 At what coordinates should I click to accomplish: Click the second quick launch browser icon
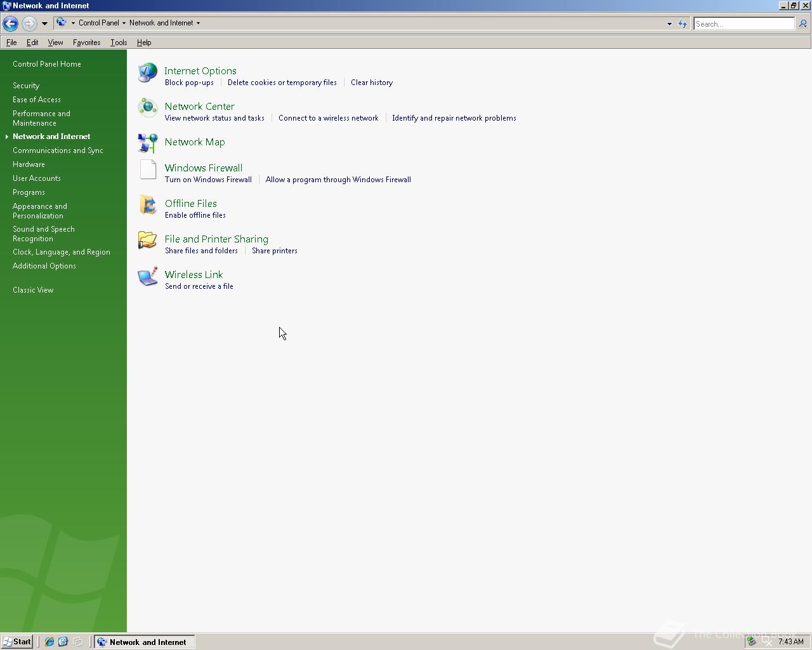[63, 642]
